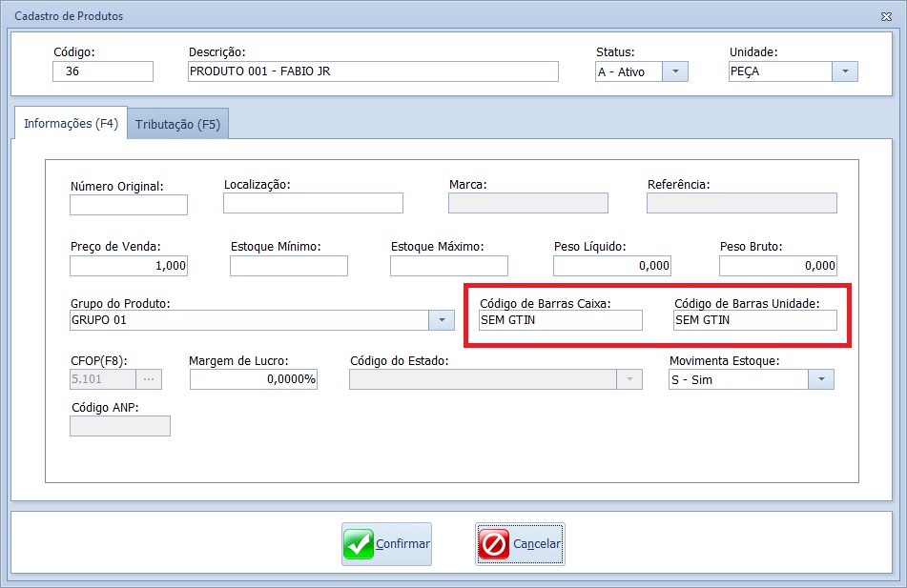907x588 pixels.
Task: Open the Movimenta Estoque dropdown
Action: click(820, 379)
